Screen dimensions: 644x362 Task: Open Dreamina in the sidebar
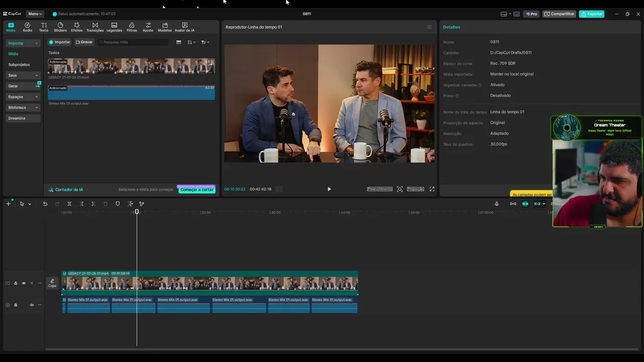coord(23,118)
